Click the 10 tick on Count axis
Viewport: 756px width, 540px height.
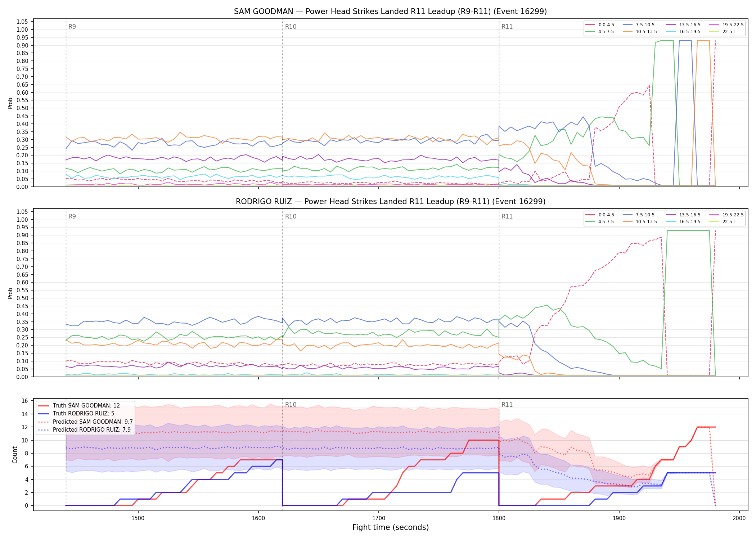click(x=25, y=440)
